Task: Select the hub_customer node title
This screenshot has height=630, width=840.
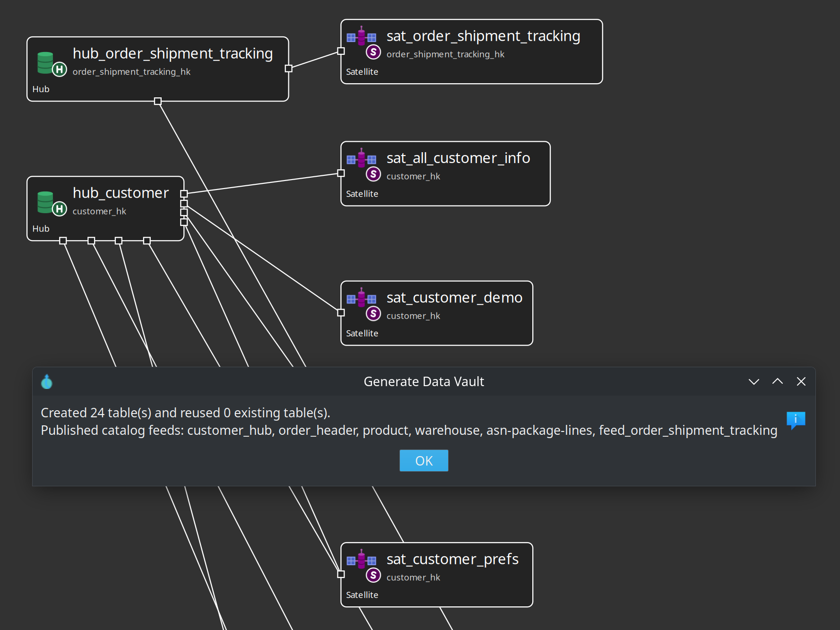Action: [x=121, y=193]
